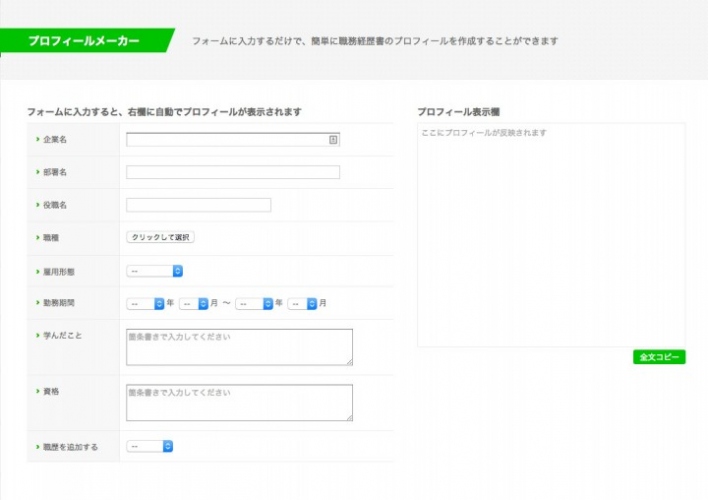Click the 企業名 row label
Image resolution: width=708 pixels, height=500 pixels.
(55, 140)
